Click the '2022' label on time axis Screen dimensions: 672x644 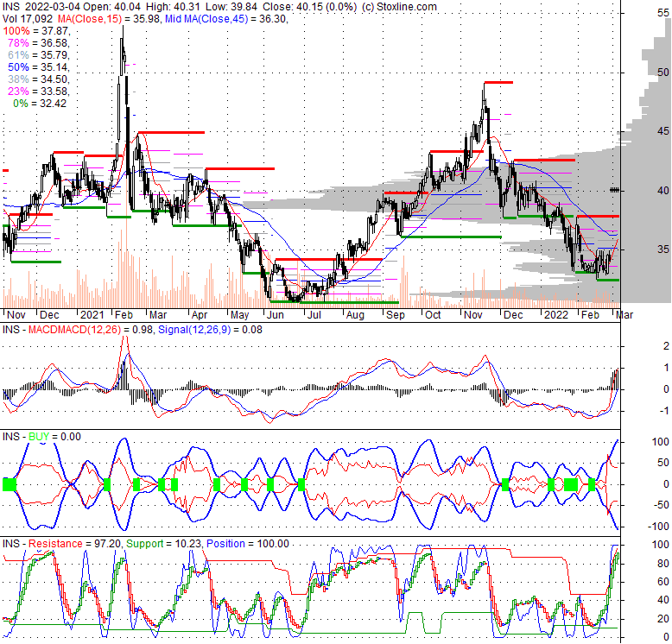(556, 315)
